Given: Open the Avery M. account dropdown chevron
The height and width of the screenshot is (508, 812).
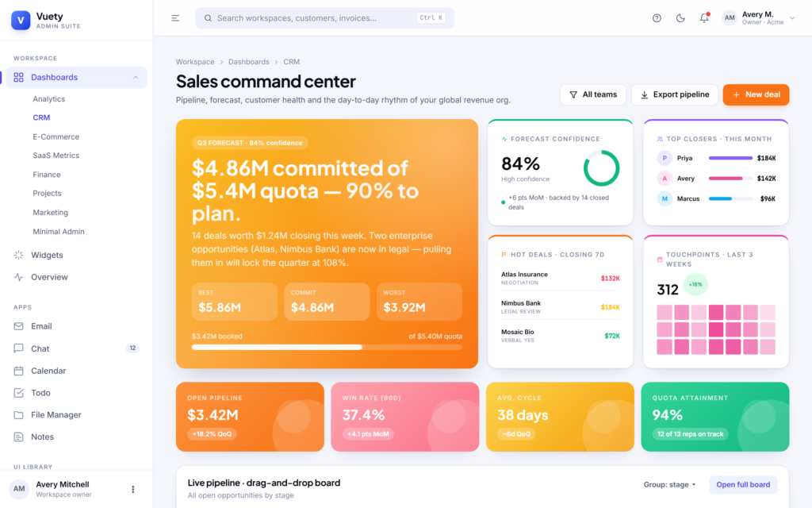Looking at the screenshot, I should (x=792, y=18).
